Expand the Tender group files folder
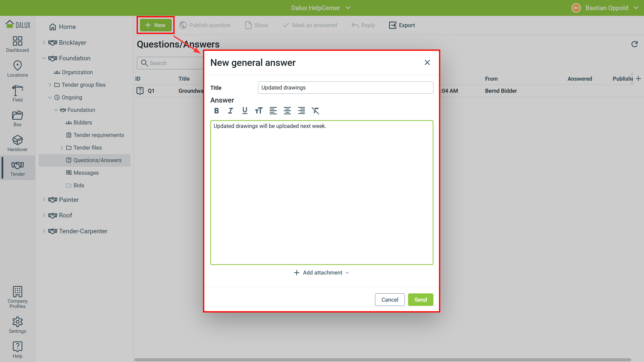Screen dimensions: 644x362 tap(50, 85)
